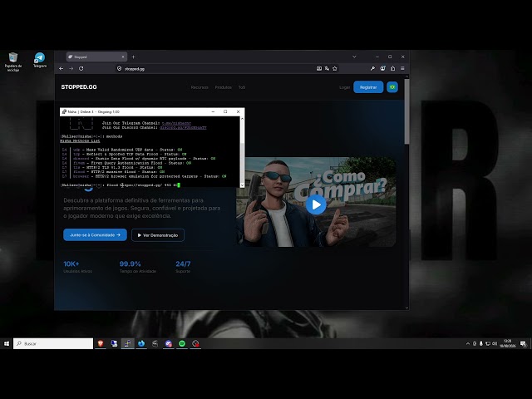Click the Logar link

[x=344, y=87]
